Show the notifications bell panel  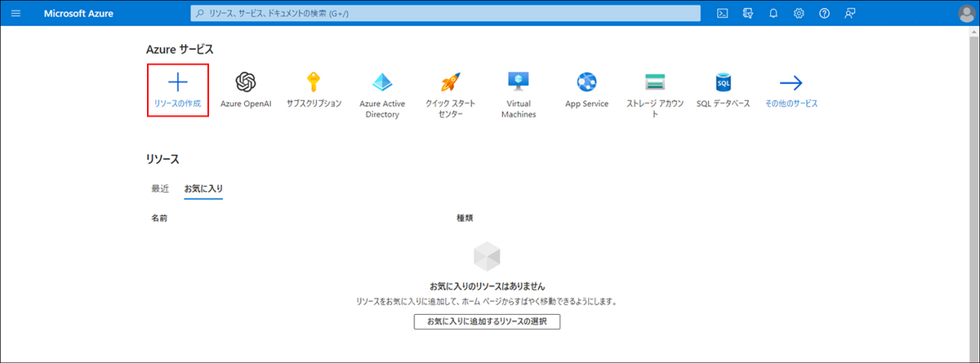[x=773, y=13]
